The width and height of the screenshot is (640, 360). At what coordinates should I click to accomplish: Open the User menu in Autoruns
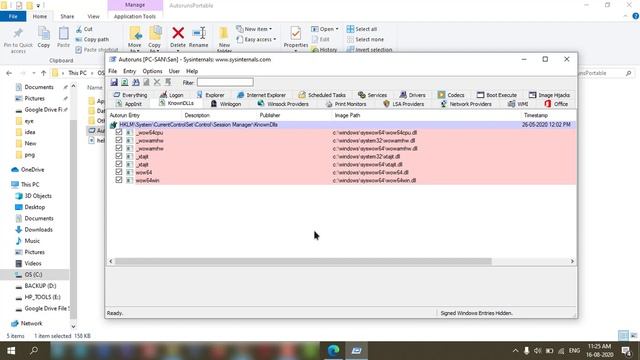174,71
